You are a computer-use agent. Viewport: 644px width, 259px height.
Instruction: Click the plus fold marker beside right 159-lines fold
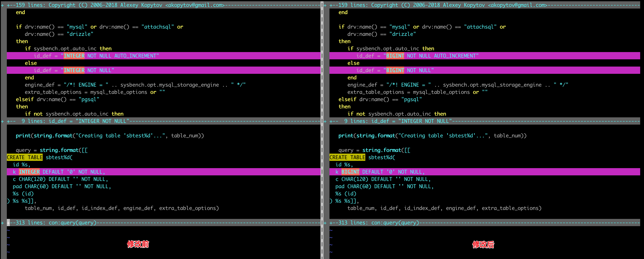[325, 5]
